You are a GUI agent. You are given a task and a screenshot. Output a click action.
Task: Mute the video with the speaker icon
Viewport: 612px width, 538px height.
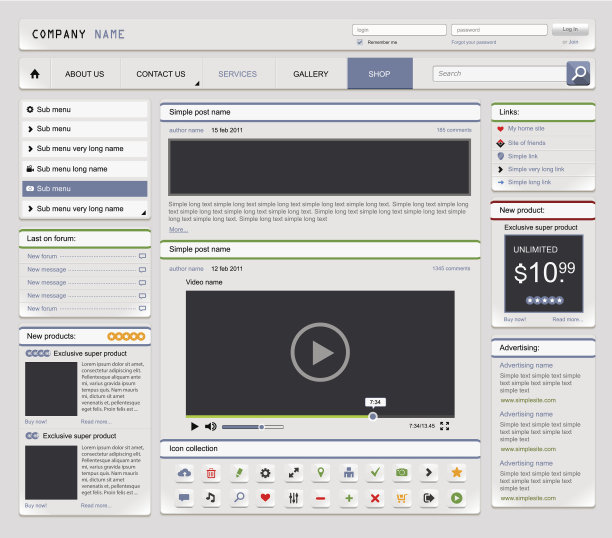210,426
